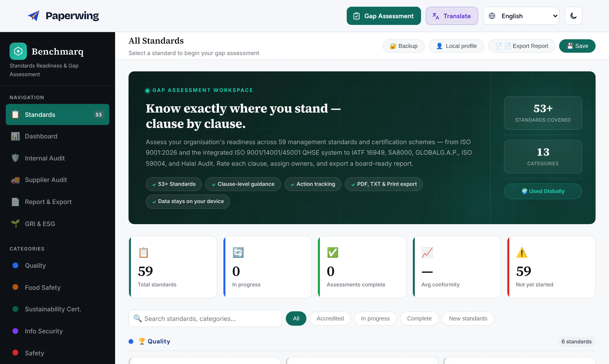Click the Quality section trophy heading
Image resolution: width=609 pixels, height=364 pixels.
154,341
